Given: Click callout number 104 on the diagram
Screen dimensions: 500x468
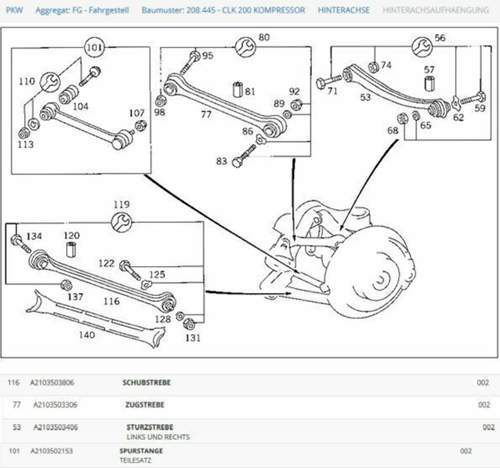Looking at the screenshot, I should click(81, 106).
